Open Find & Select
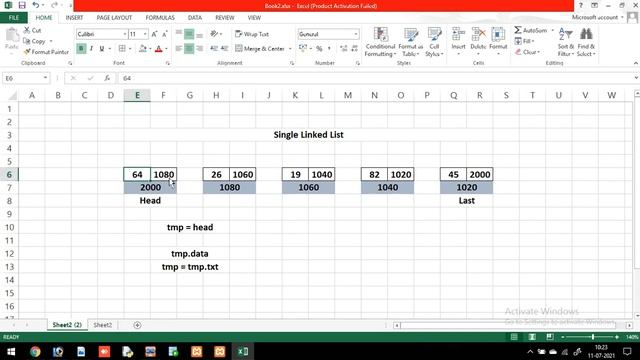Image resolution: width=640 pixels, height=360 pixels. 586,42
